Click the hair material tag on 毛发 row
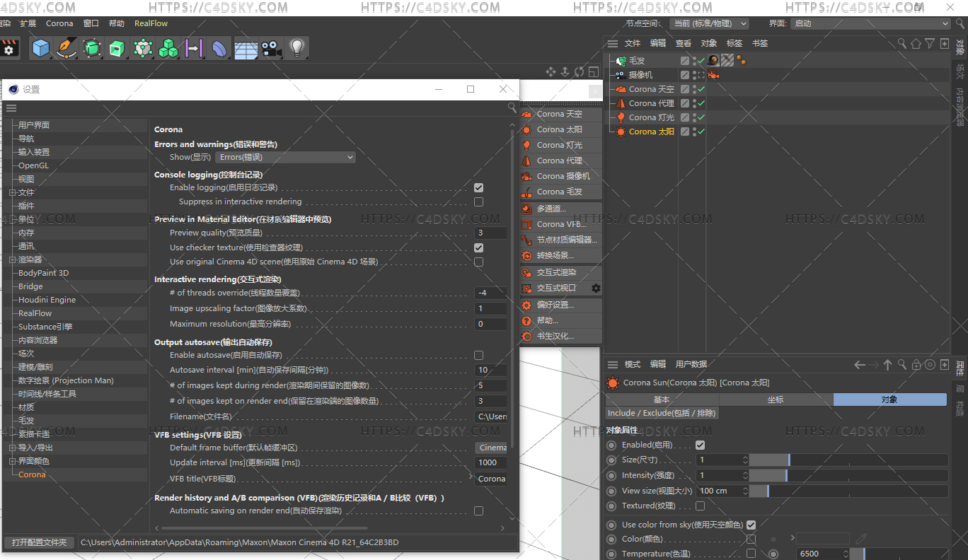Image resolution: width=968 pixels, height=560 pixels. click(713, 61)
